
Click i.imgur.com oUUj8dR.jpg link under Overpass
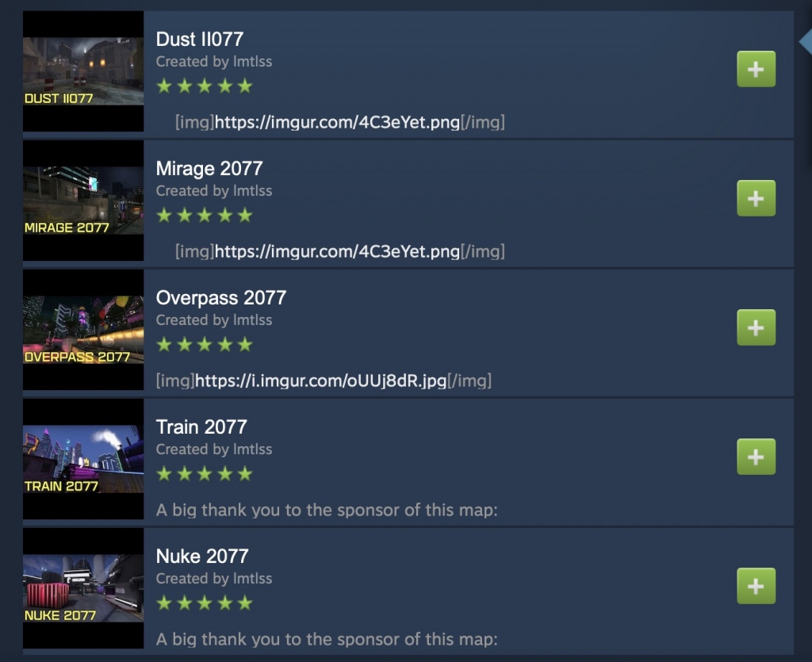321,381
